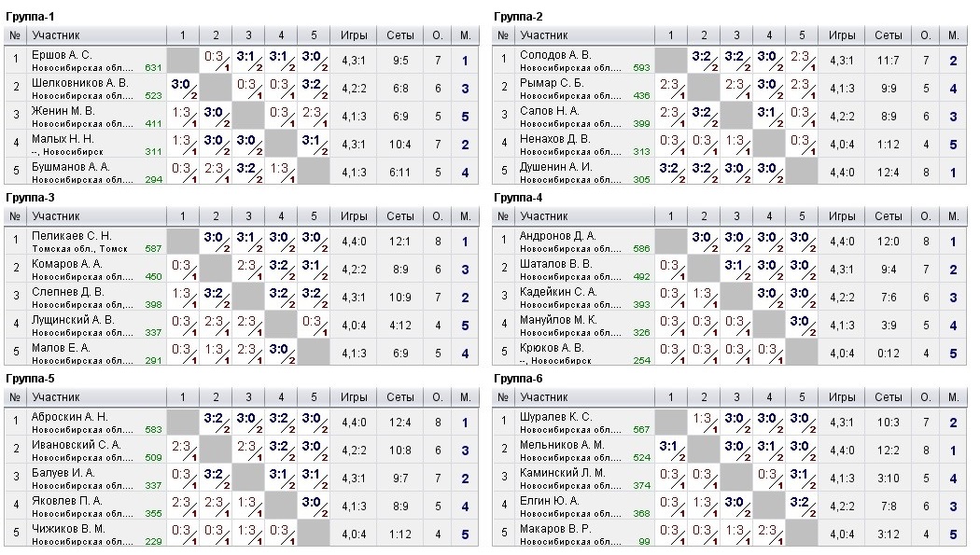Click Макаров В. Р. in Group 6
Image resolution: width=980 pixels, height=555 pixels.
556,529
